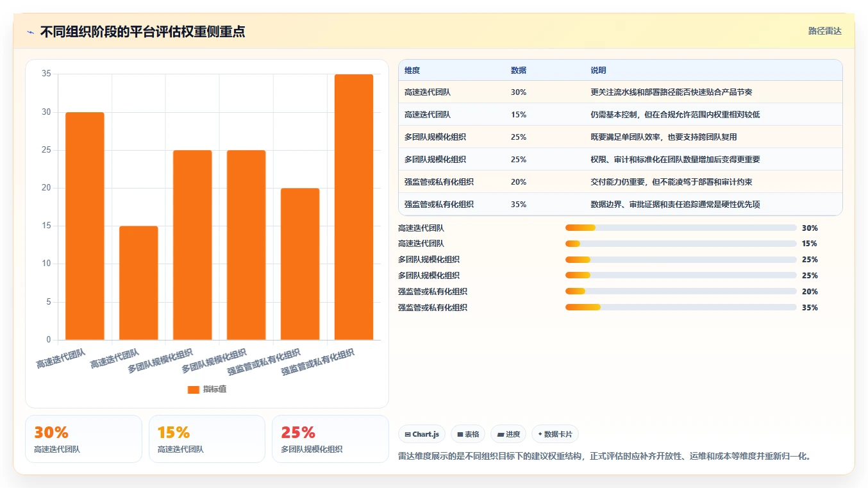Screen dimensions: 868x488
Task: Click the chart bar with value 15
Action: (x=138, y=283)
